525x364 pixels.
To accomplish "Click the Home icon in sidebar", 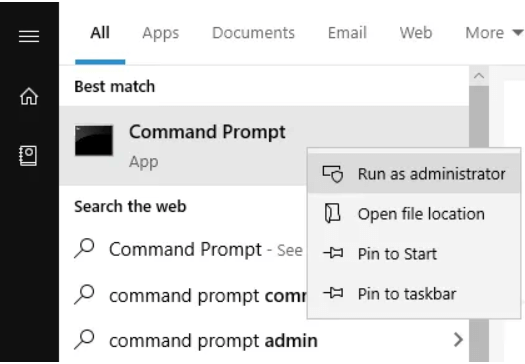I will (29, 96).
